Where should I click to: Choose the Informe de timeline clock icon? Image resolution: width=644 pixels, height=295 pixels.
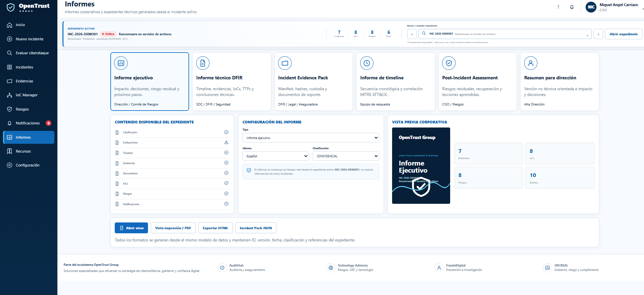[367, 63]
